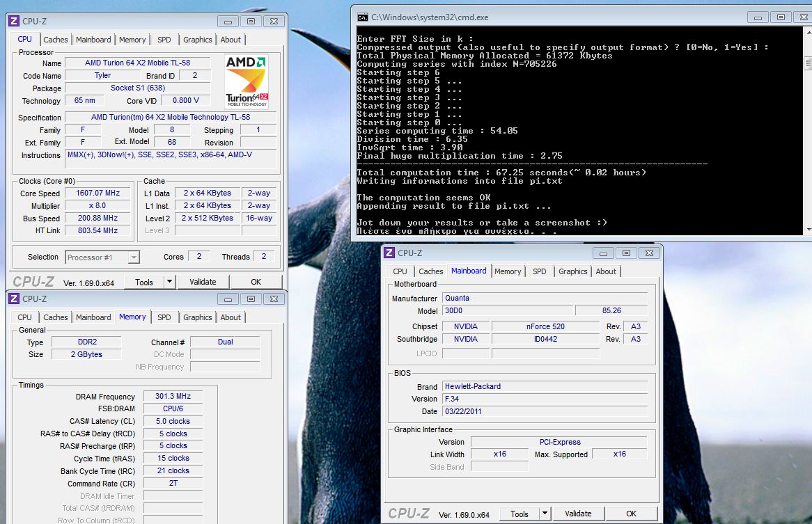Open About tab in Mainboard CPU-Z window
This screenshot has width=812, height=524.
pyautogui.click(x=606, y=271)
